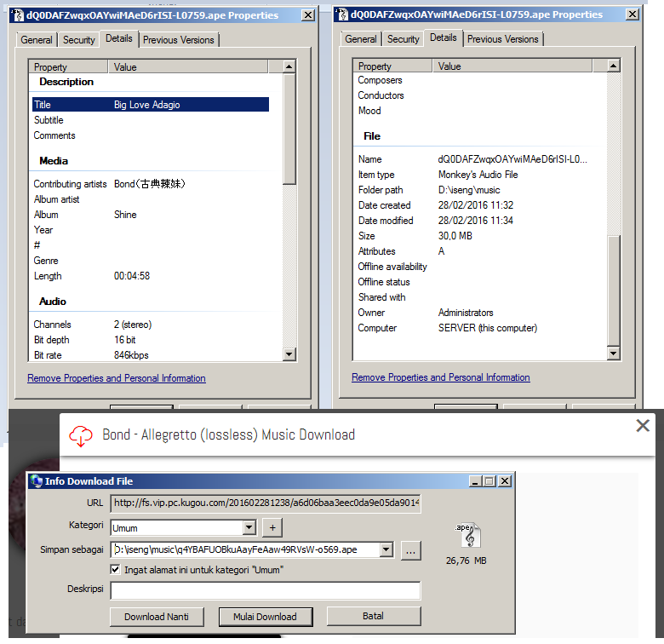Screen dimensions: 664x644
Task: Click Remove Properties link in right window
Action: [x=441, y=377]
